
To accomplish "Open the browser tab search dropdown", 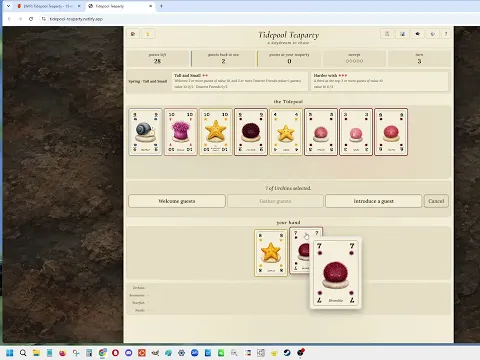I will 8,6.
